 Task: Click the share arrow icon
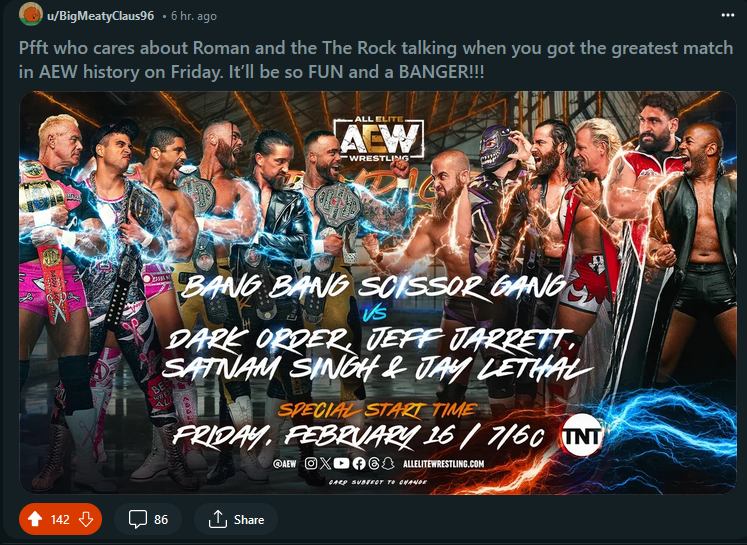tap(217, 519)
